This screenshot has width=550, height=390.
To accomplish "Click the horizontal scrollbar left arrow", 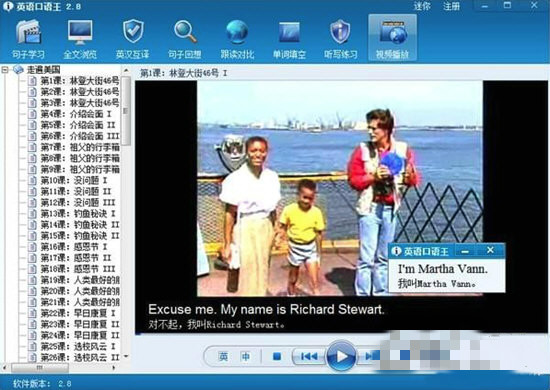I will 4,368.
